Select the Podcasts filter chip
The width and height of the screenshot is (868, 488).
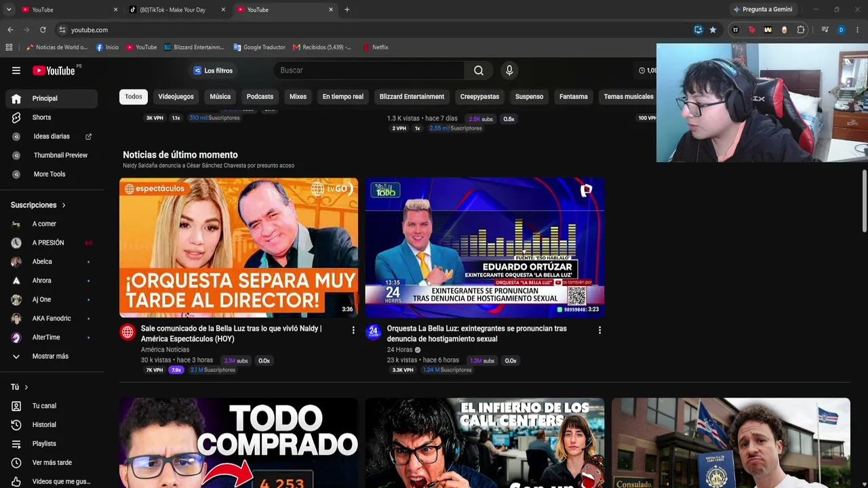click(x=260, y=97)
